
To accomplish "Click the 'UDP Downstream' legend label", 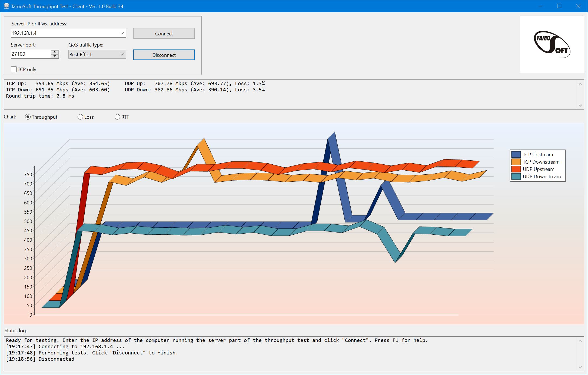I will [542, 176].
